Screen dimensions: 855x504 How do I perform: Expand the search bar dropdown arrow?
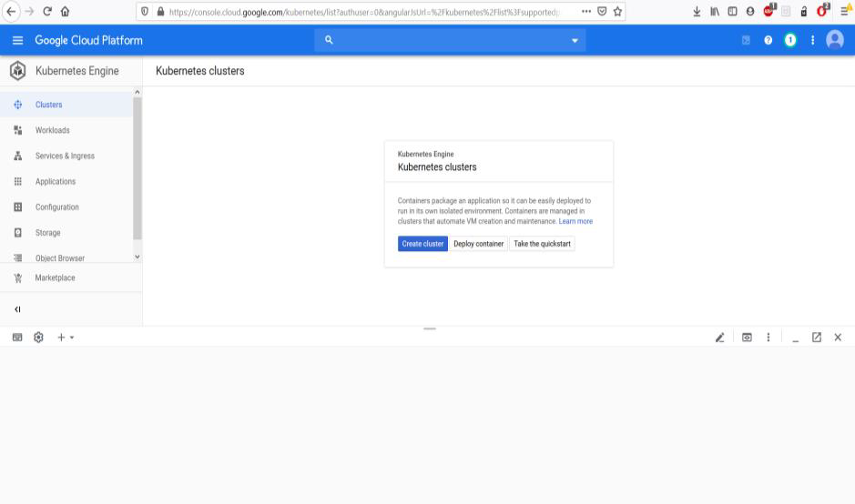(574, 41)
